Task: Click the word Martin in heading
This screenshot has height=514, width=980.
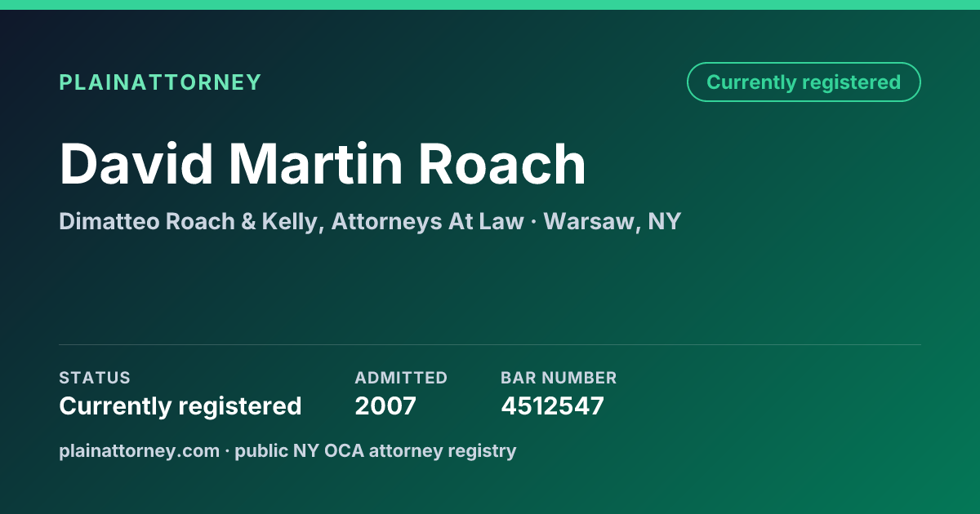Action: (316, 164)
